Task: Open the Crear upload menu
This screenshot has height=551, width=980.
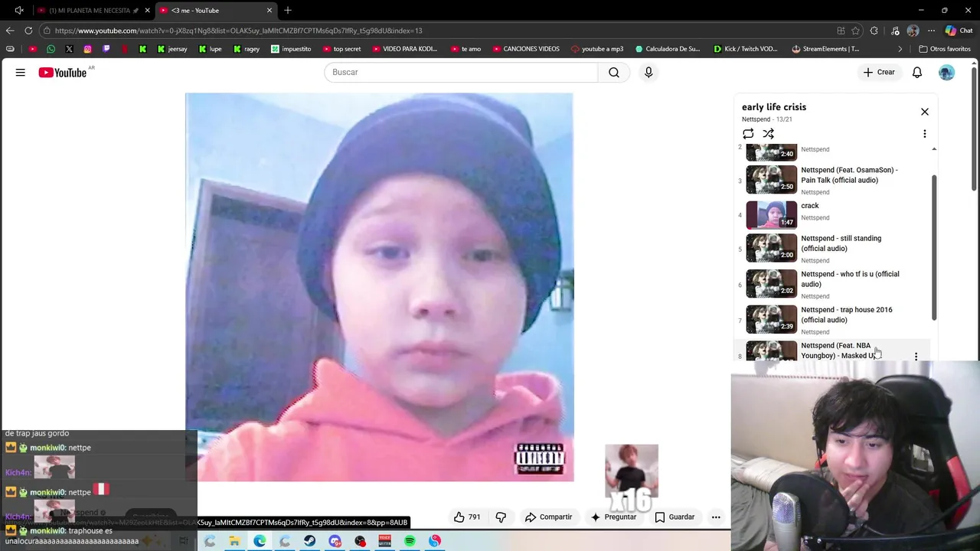Action: (879, 72)
